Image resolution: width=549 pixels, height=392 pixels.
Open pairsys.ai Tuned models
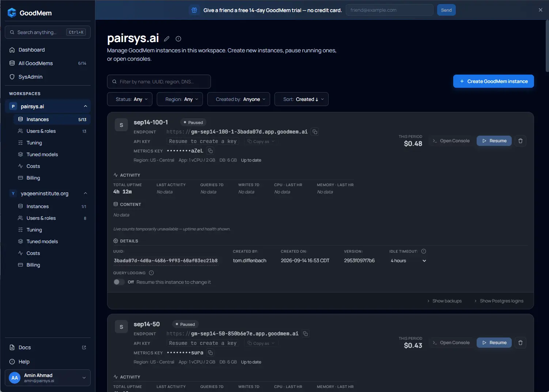[x=52, y=154]
